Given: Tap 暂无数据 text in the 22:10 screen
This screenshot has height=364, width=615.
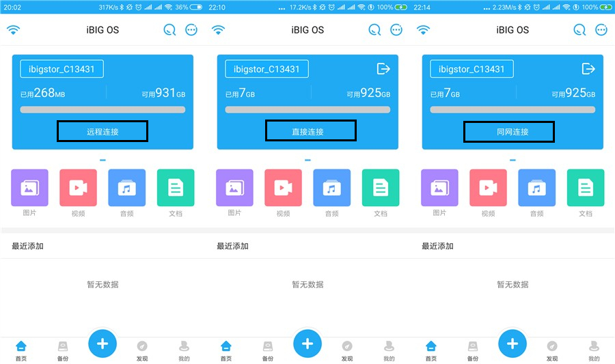Looking at the screenshot, I should click(x=307, y=285).
